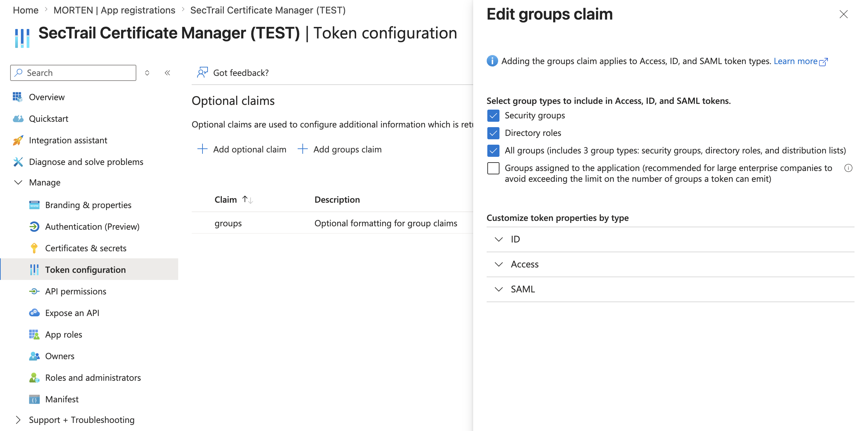Click the Quickstart cloud icon

point(18,119)
